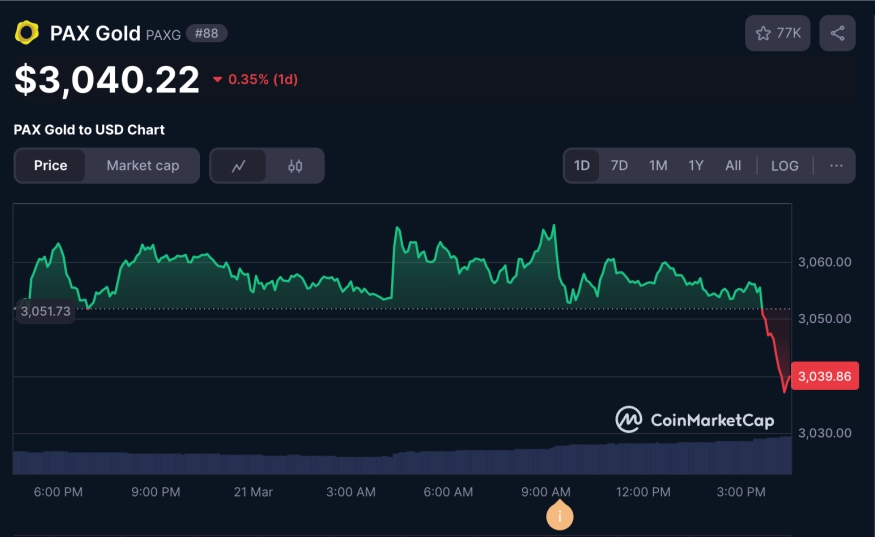875x537 pixels.
Task: Click the share icon button
Action: pyautogui.click(x=837, y=33)
